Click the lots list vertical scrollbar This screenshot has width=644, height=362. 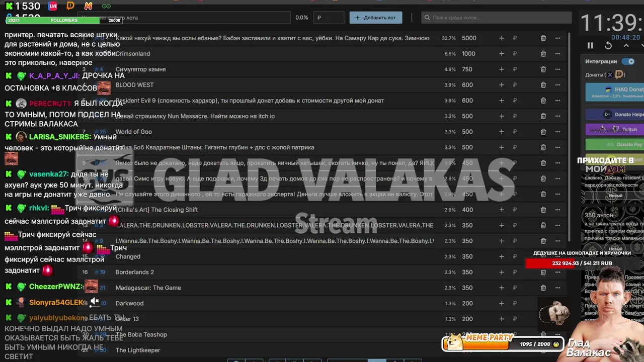pyautogui.click(x=570, y=136)
